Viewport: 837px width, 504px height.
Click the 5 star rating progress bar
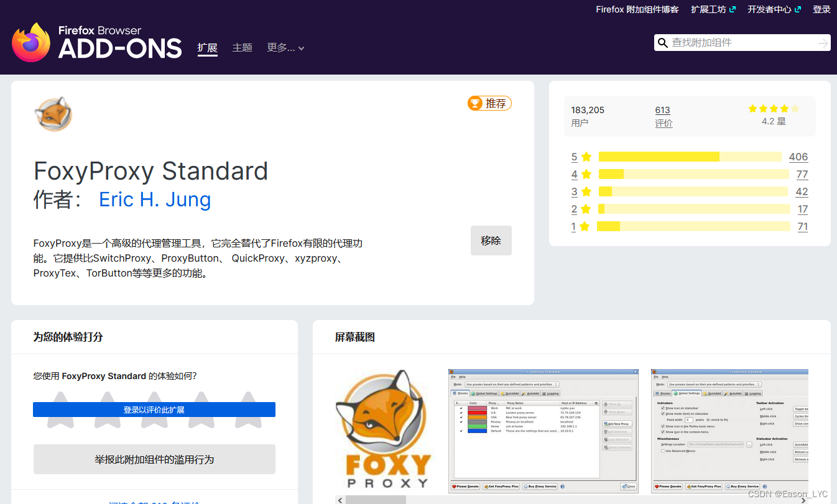[x=690, y=157]
